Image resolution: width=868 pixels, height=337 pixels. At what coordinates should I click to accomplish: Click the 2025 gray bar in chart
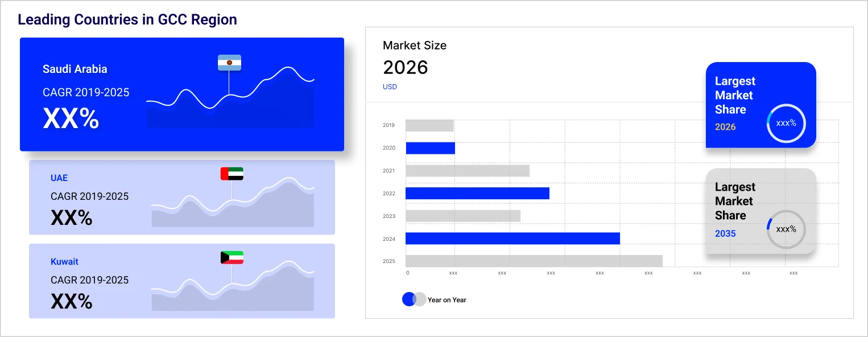534,261
